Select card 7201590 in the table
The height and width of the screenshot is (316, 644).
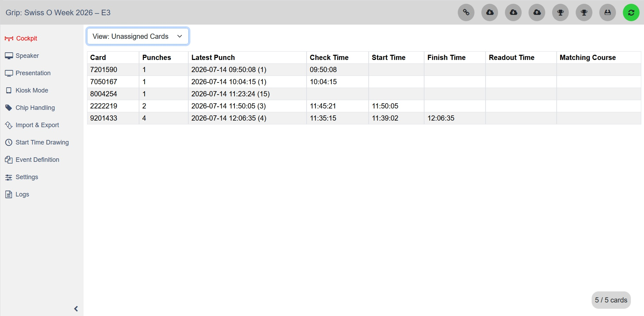point(104,70)
